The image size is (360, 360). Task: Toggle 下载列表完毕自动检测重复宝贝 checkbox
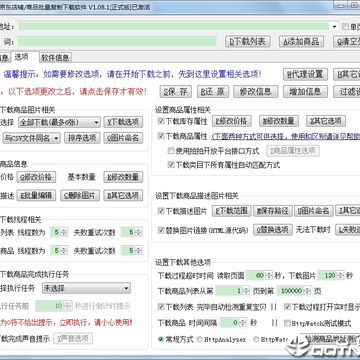161,307
